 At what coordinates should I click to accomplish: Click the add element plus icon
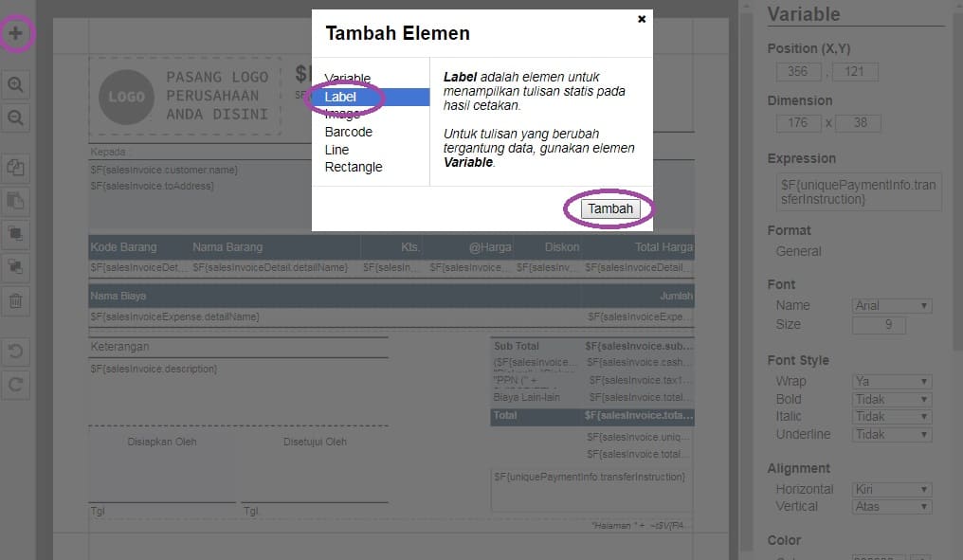pyautogui.click(x=16, y=34)
